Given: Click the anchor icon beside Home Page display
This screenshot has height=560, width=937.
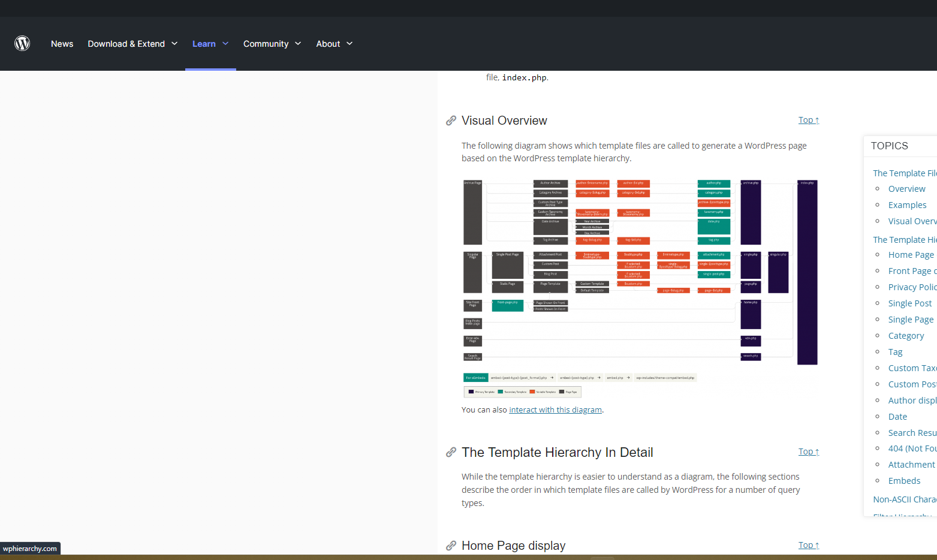Looking at the screenshot, I should [451, 545].
